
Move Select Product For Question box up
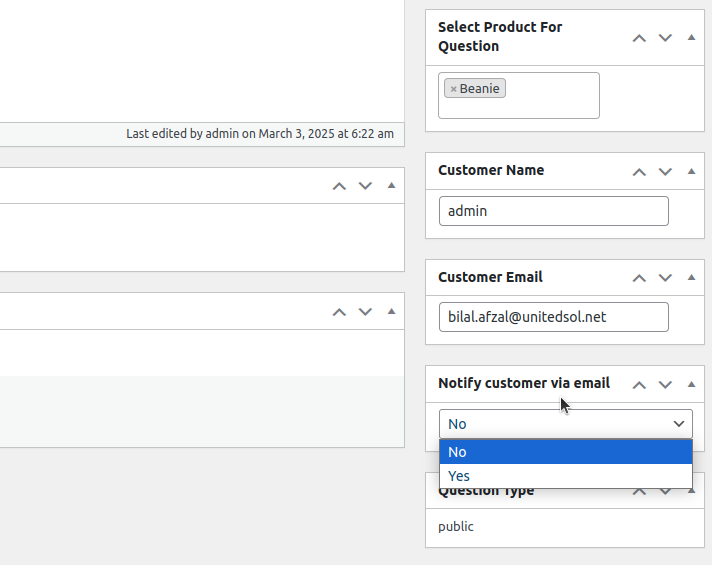pos(639,38)
